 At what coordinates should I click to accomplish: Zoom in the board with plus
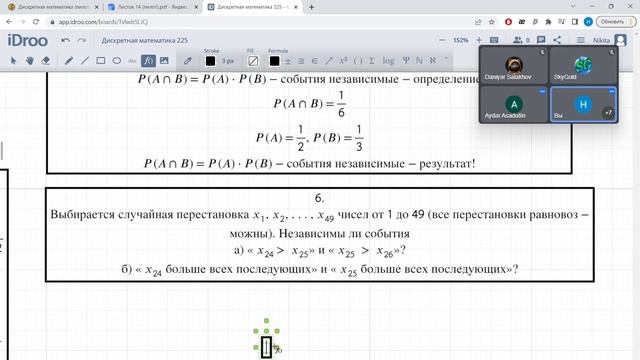coord(479,40)
